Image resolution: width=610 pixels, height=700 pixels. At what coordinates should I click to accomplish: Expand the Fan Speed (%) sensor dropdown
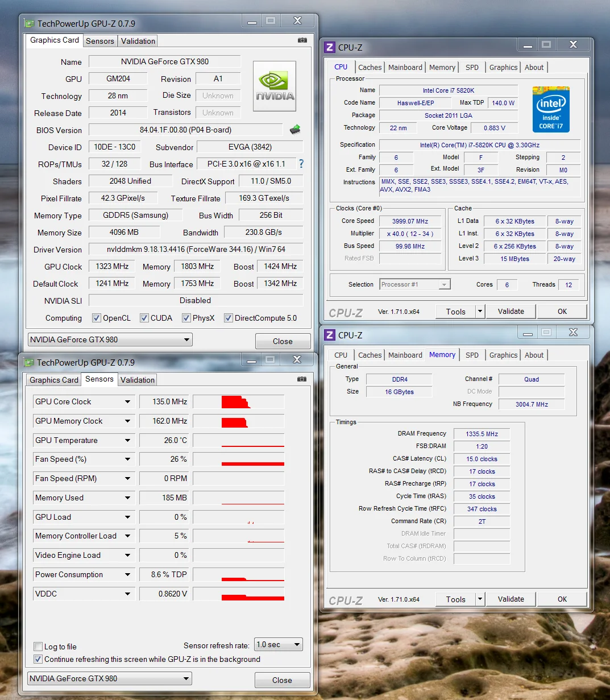point(127,459)
